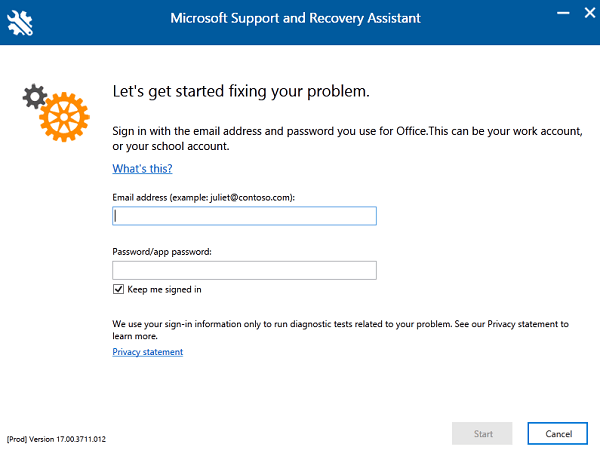The image size is (600, 450).
Task: Click the Let's get started heading
Action: tap(241, 91)
